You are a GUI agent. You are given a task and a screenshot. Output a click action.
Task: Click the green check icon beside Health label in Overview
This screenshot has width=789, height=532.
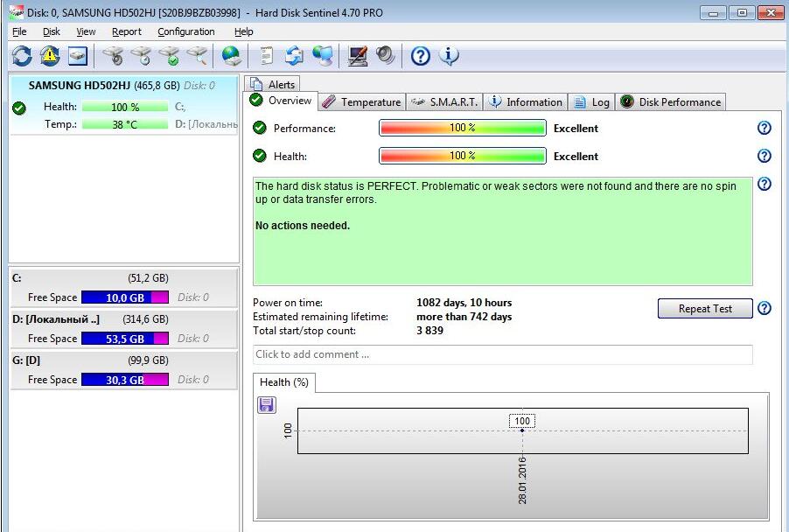point(260,156)
